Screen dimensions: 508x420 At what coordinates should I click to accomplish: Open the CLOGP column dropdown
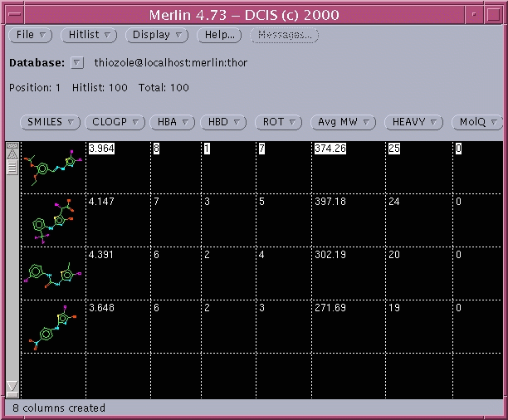tap(115, 122)
